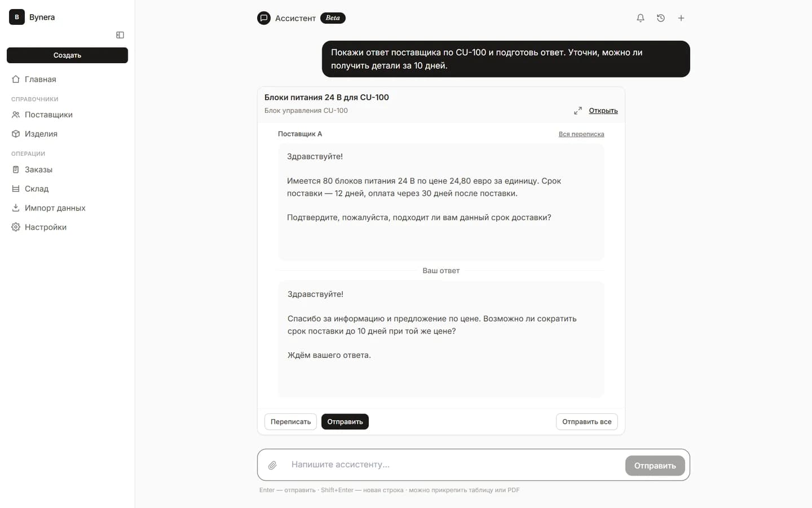812x508 pixels.
Task: Click Переписать to rewrite the reply
Action: point(290,422)
